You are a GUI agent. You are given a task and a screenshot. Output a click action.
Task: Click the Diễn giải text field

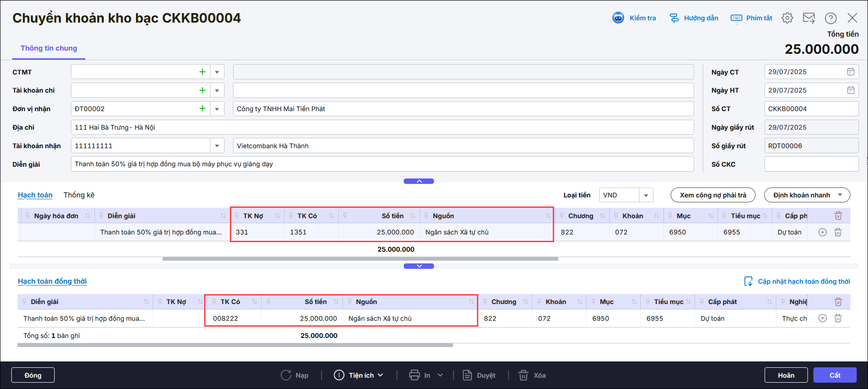tap(382, 164)
